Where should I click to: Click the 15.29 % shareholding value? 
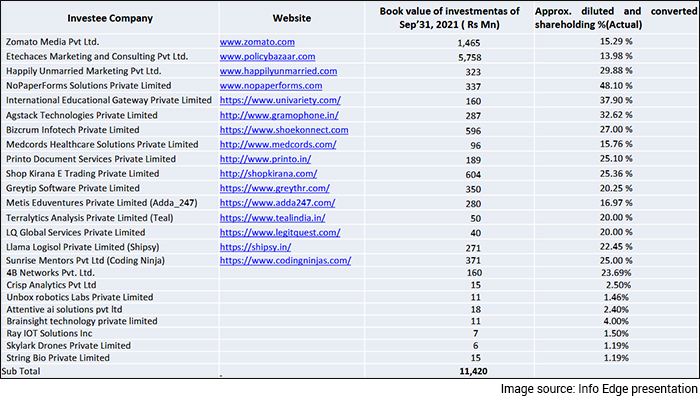click(x=616, y=42)
